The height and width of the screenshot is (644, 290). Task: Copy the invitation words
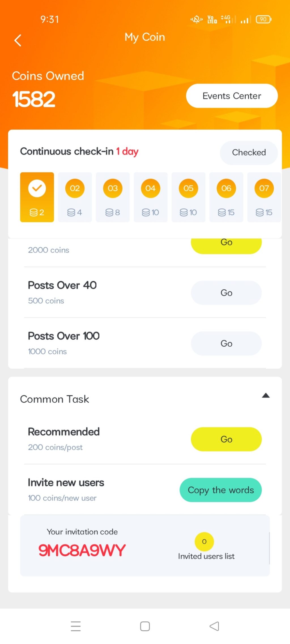point(221,490)
